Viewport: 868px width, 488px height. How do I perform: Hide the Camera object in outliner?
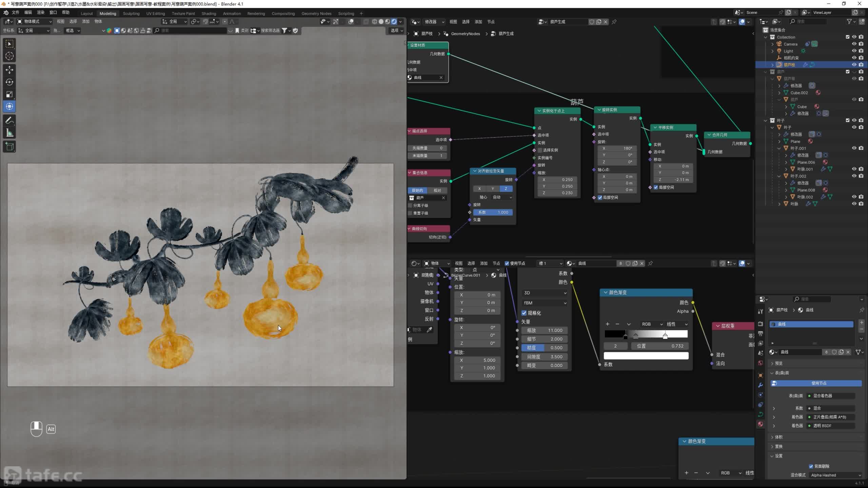854,44
